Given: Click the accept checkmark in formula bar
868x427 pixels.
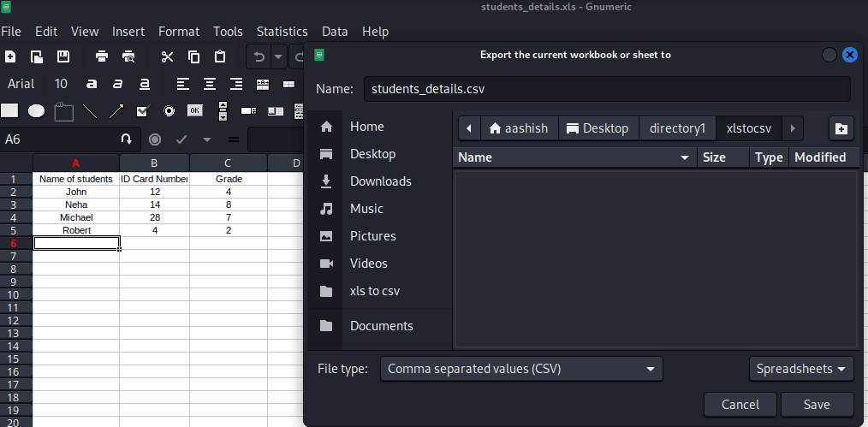Looking at the screenshot, I should coord(181,140).
